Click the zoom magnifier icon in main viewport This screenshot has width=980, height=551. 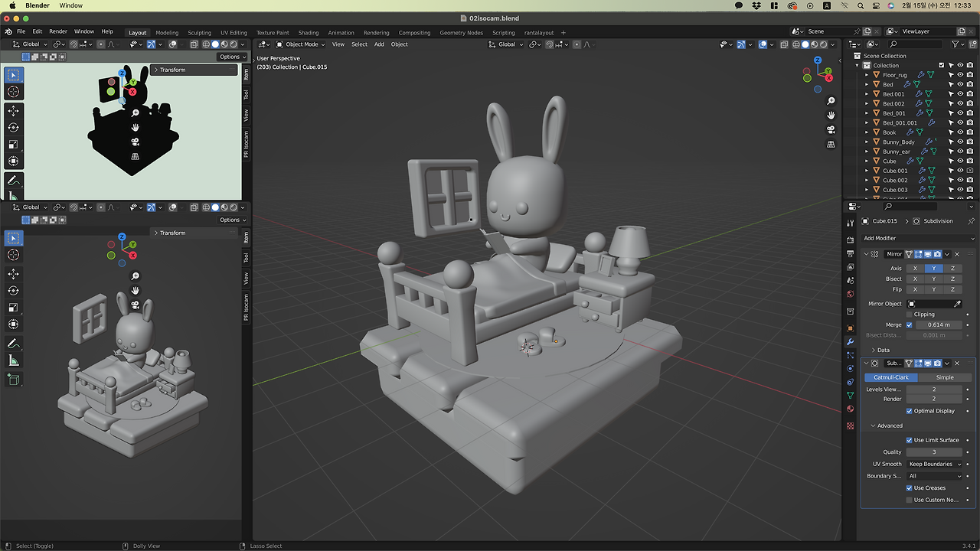click(831, 101)
